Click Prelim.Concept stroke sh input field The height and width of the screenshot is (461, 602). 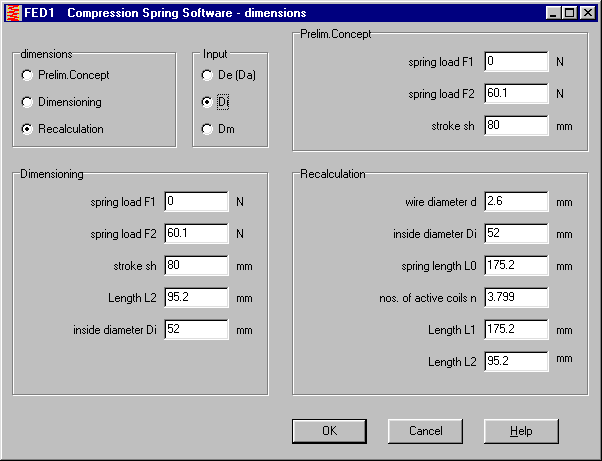point(515,126)
